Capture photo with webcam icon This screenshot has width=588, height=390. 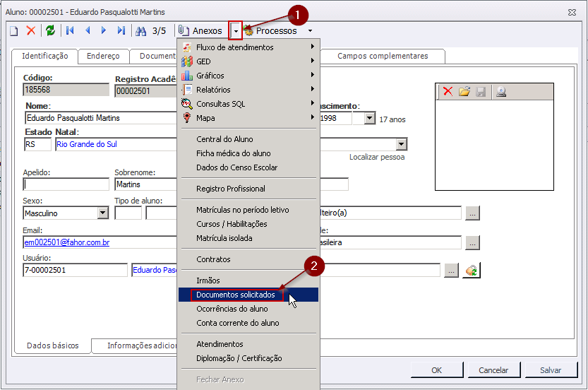[x=500, y=92]
